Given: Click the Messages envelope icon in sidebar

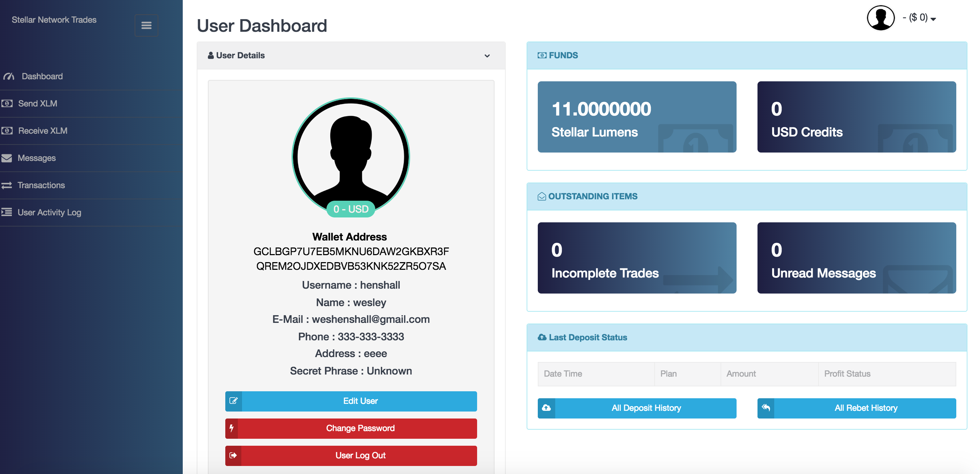Looking at the screenshot, I should click(7, 158).
